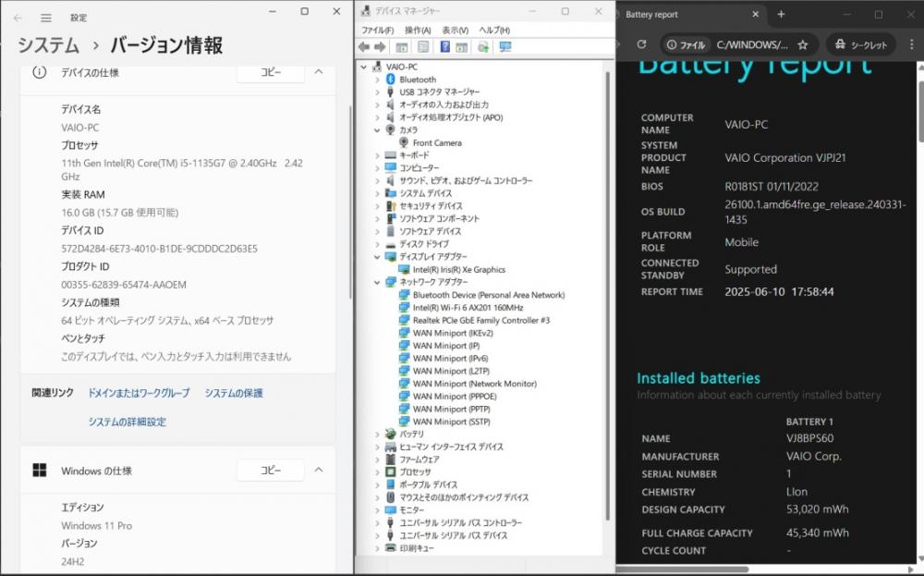Expand the バッテリ category
The image size is (924, 576).
tap(377, 434)
